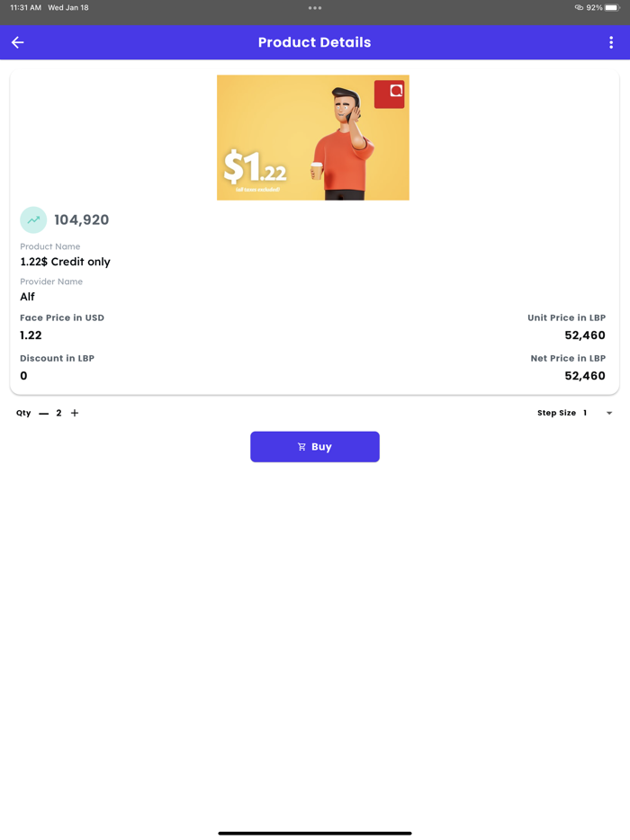Image resolution: width=630 pixels, height=840 pixels.
Task: Tap the home indicator bar at bottom
Action: 314,833
